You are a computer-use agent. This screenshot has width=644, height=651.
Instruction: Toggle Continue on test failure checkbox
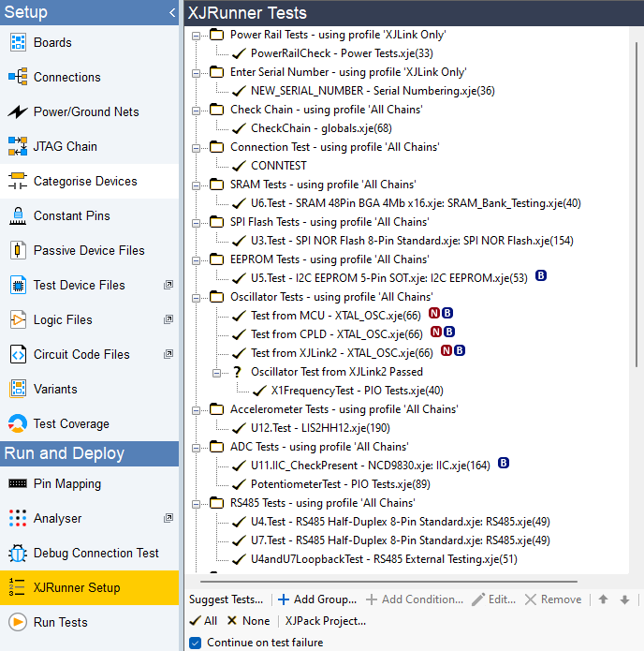click(196, 643)
